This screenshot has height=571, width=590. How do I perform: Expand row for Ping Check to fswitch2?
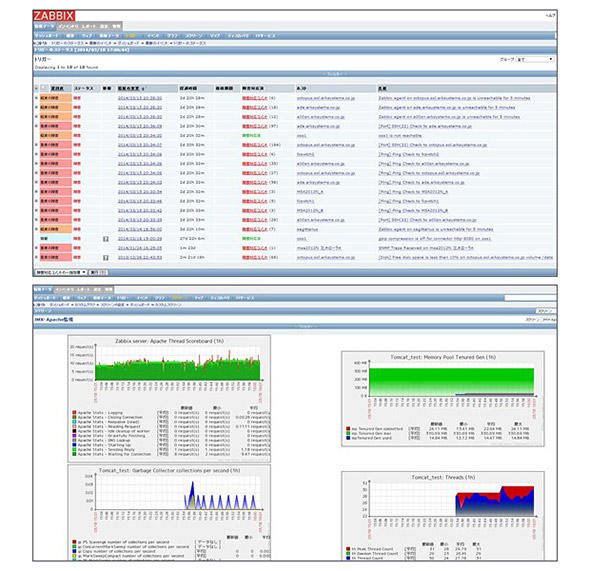pyautogui.click(x=36, y=154)
